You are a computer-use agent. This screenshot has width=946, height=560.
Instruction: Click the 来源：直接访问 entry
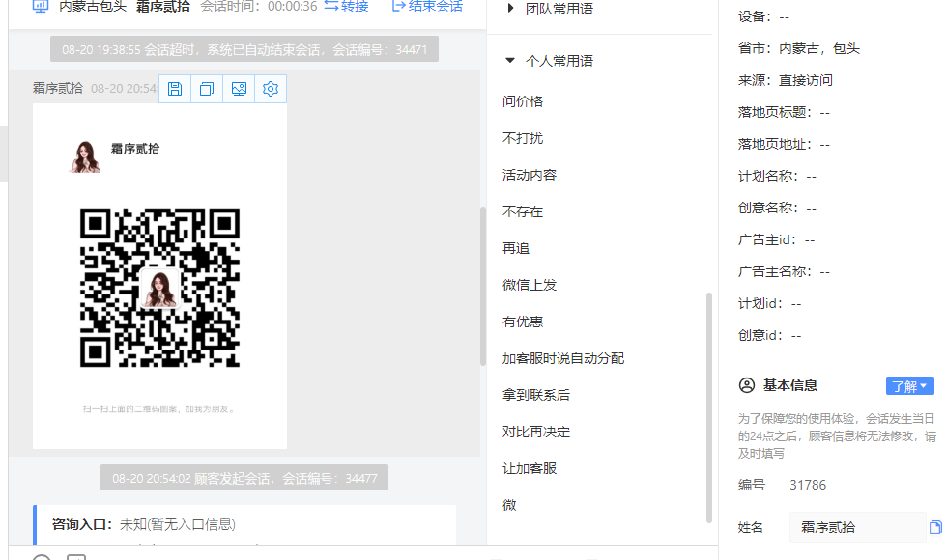[785, 81]
